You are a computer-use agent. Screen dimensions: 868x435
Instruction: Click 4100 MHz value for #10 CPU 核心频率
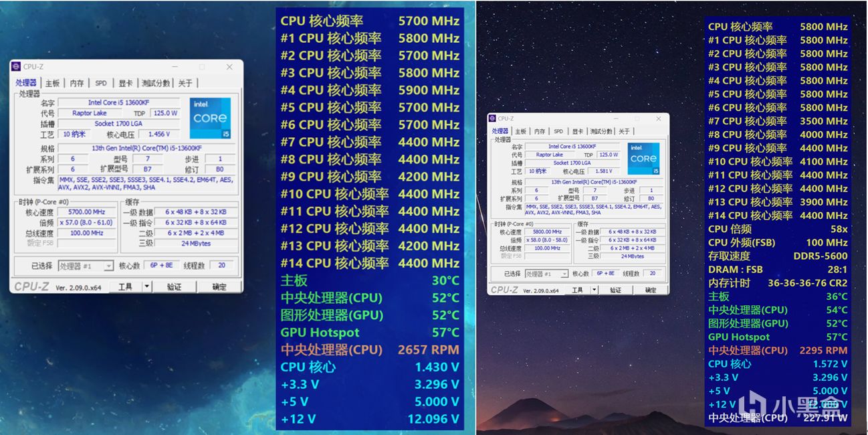[x=824, y=161]
